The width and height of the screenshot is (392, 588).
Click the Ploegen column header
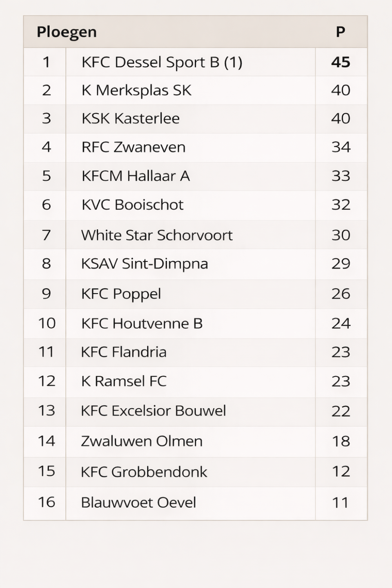[x=67, y=32]
